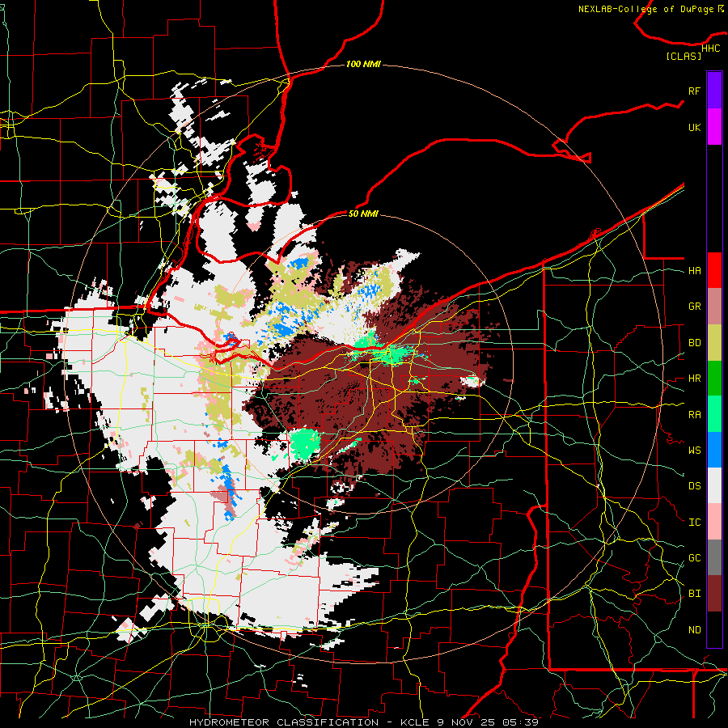Click the HR legend label
Screen dimensions: 728x728
pos(694,379)
